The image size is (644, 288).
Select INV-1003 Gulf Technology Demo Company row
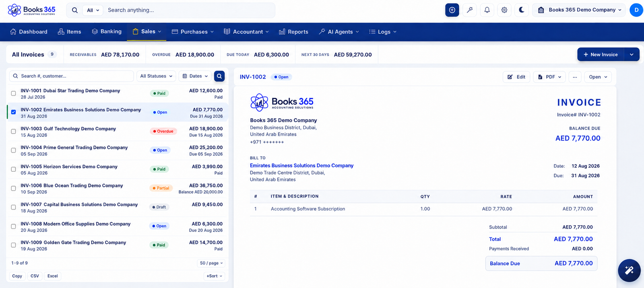click(117, 132)
